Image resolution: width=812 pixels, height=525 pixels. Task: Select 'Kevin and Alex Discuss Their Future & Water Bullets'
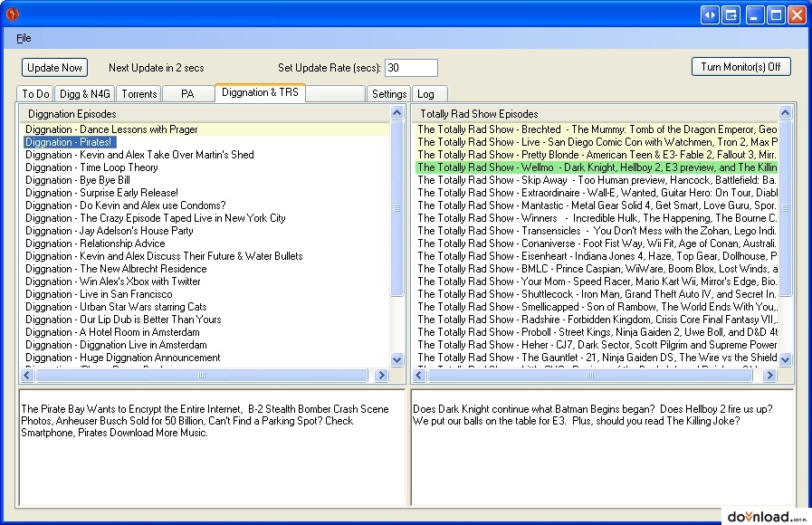point(164,256)
